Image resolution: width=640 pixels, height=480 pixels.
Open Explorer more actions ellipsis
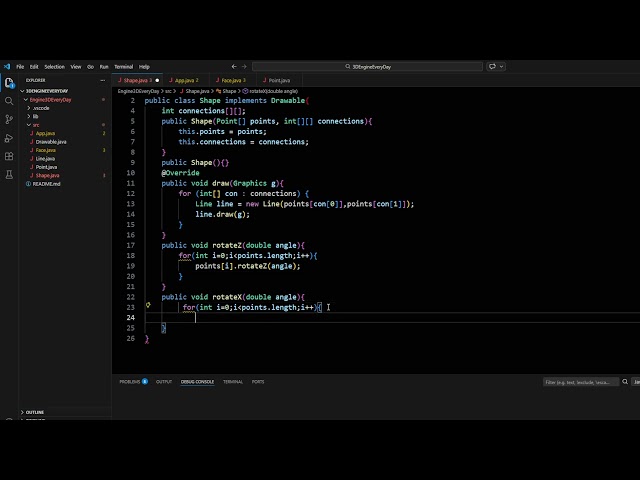(x=102, y=80)
